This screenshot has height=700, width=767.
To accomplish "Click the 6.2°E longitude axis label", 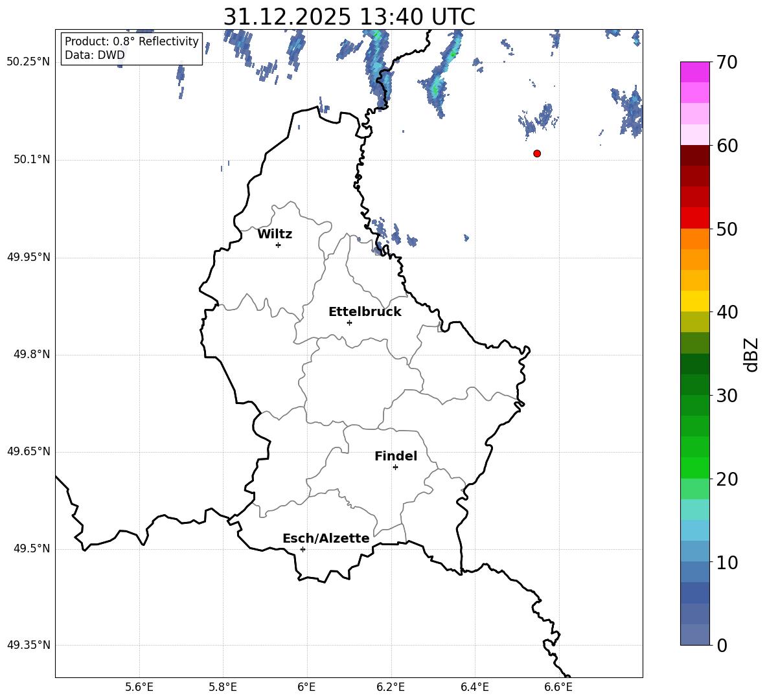I will [x=391, y=687].
